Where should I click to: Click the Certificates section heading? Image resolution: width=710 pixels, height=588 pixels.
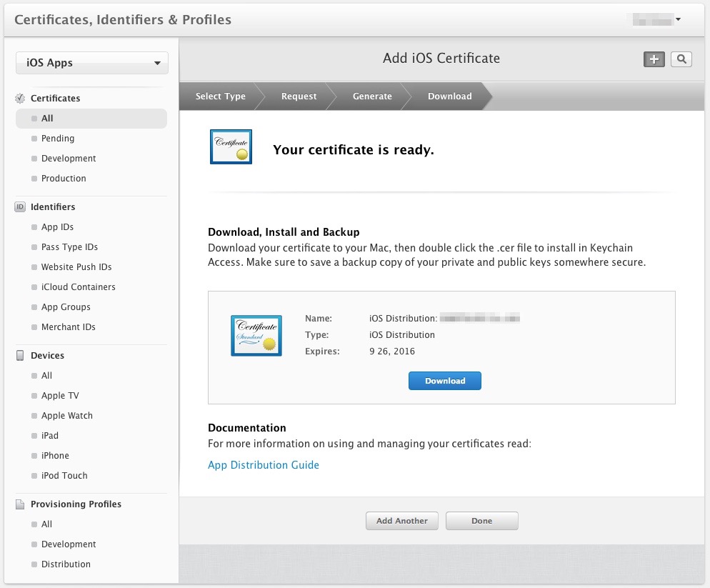[55, 99]
